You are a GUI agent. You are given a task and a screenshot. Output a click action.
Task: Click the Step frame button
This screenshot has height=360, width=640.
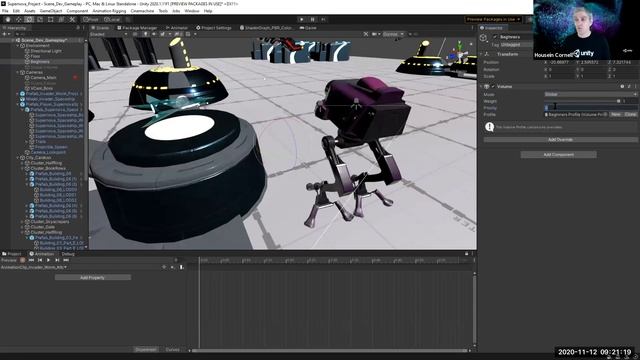pyautogui.click(x=323, y=19)
